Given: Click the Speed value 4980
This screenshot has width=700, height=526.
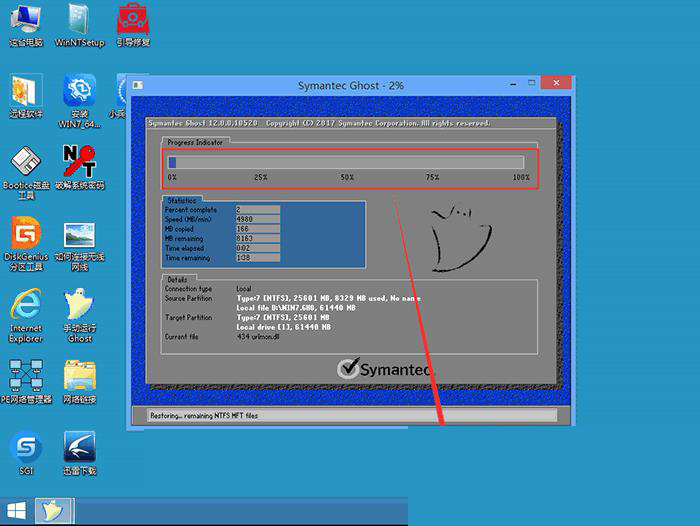Looking at the screenshot, I should 258,219.
